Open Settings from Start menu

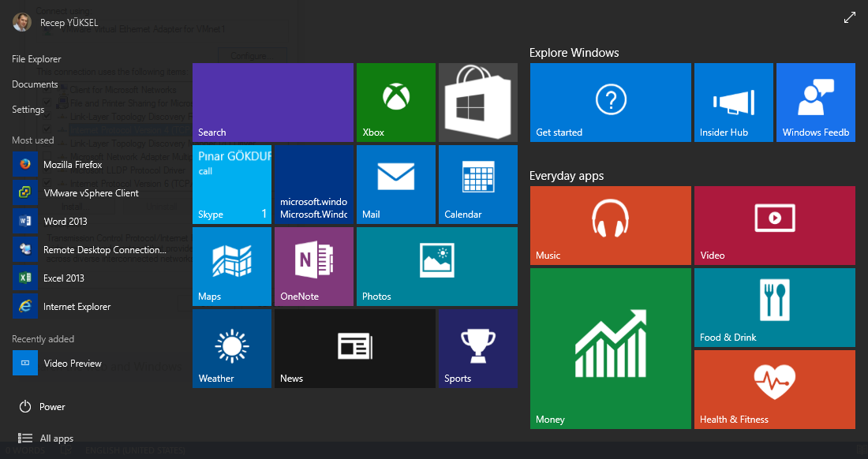28,110
